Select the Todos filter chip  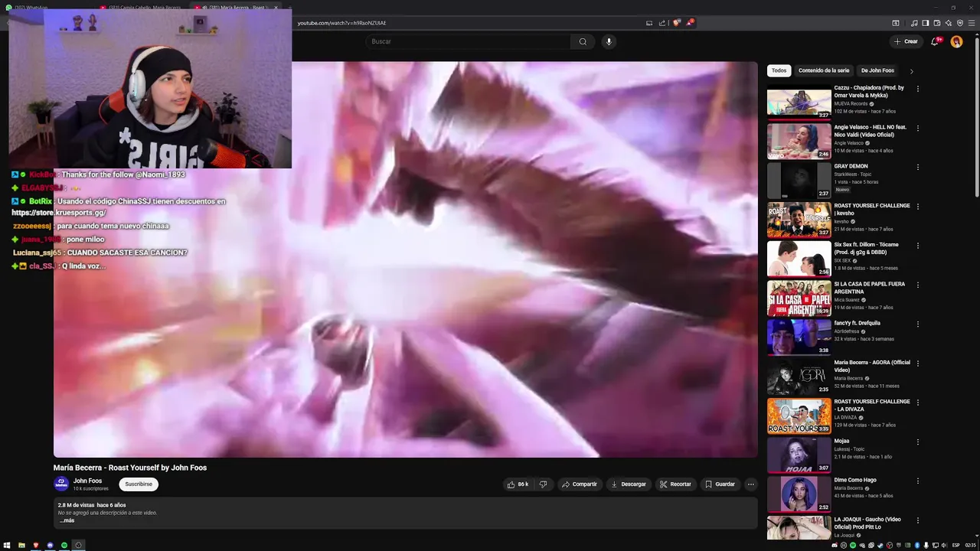click(779, 70)
